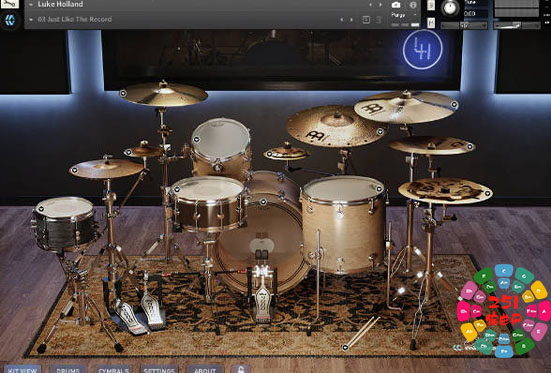Expand the Luke Holland instrument name dropdown

point(31,5)
